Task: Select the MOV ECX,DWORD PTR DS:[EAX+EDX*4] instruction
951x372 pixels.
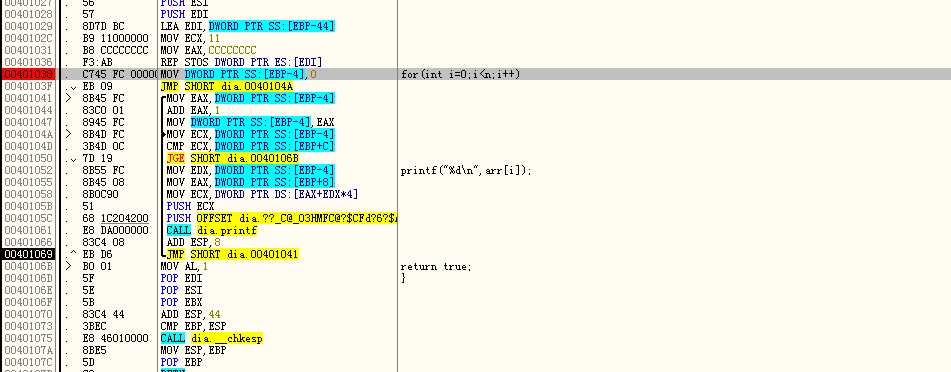Action: pos(262,194)
